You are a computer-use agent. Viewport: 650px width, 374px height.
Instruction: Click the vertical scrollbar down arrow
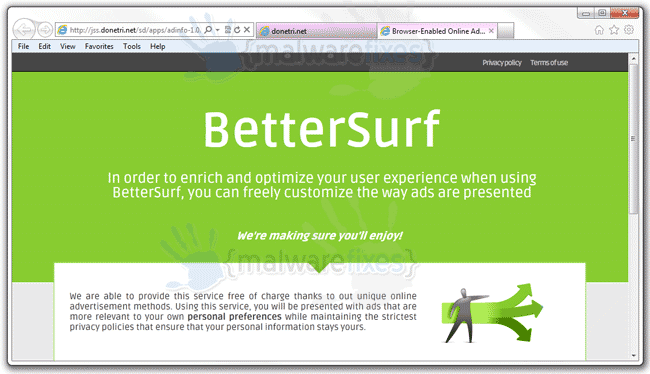click(633, 355)
